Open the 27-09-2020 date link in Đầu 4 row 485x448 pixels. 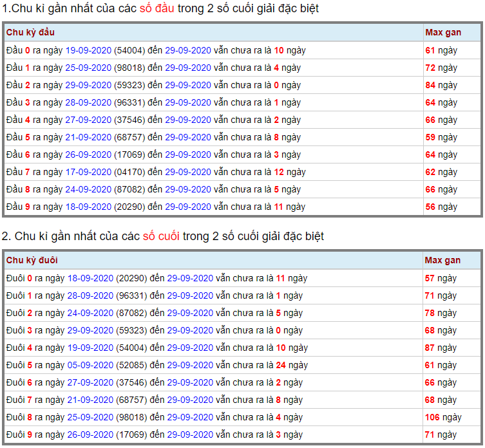88,120
